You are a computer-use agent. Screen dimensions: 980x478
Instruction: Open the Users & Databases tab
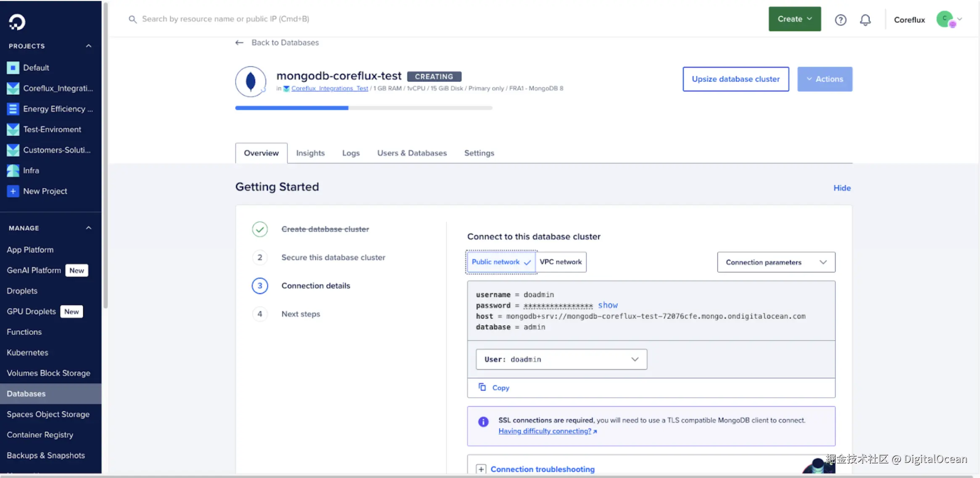pos(412,153)
